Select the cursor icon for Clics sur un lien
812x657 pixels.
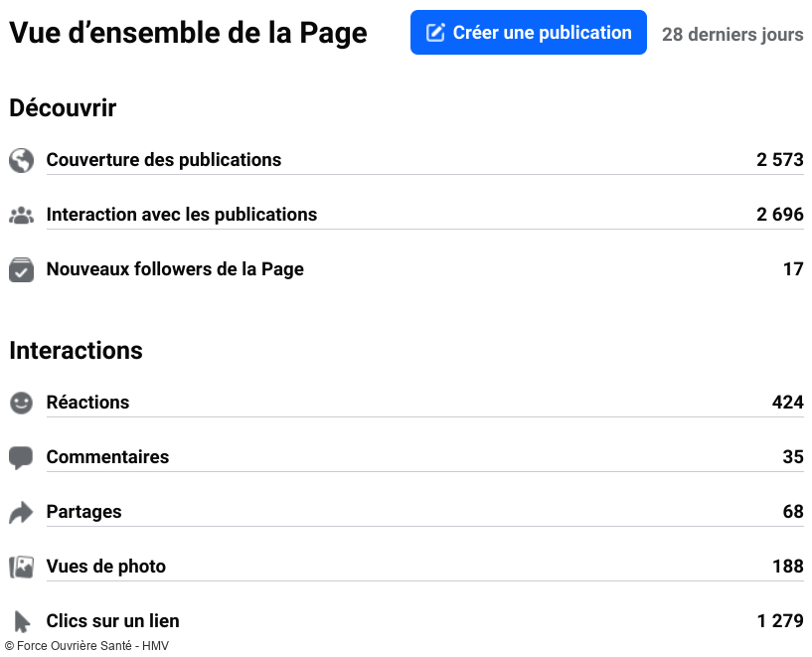pos(21,621)
